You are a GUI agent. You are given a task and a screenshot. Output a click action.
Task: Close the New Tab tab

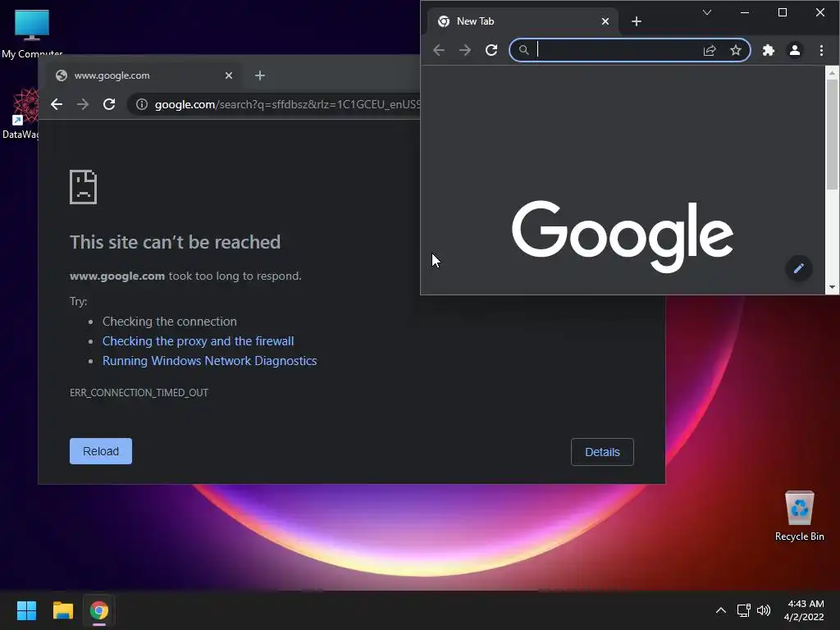pyautogui.click(x=605, y=21)
